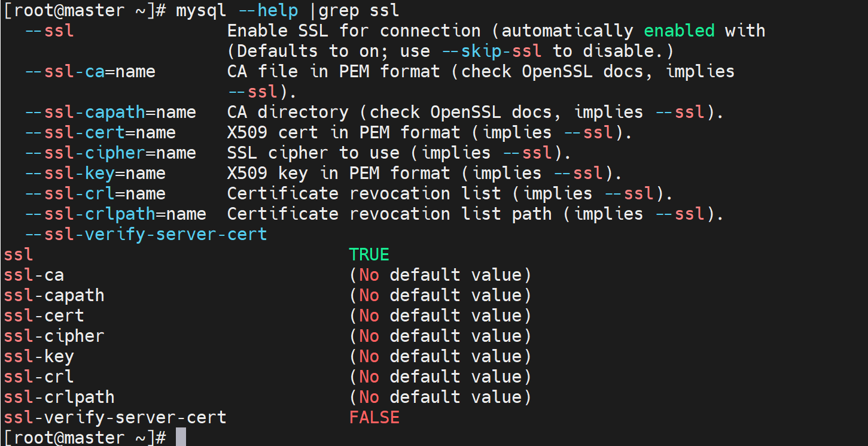
Task: Click '(No default value)' in the ssl-ca row
Action: click(x=441, y=275)
